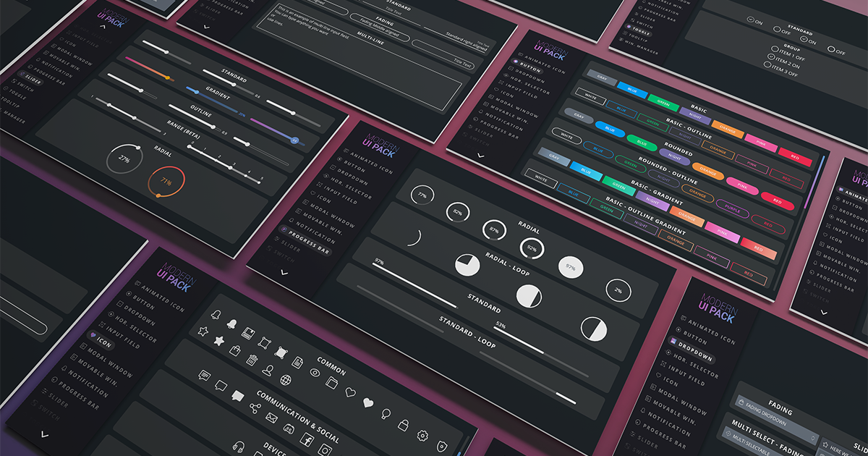Expand sidebar chevron in Icon window

point(45,434)
